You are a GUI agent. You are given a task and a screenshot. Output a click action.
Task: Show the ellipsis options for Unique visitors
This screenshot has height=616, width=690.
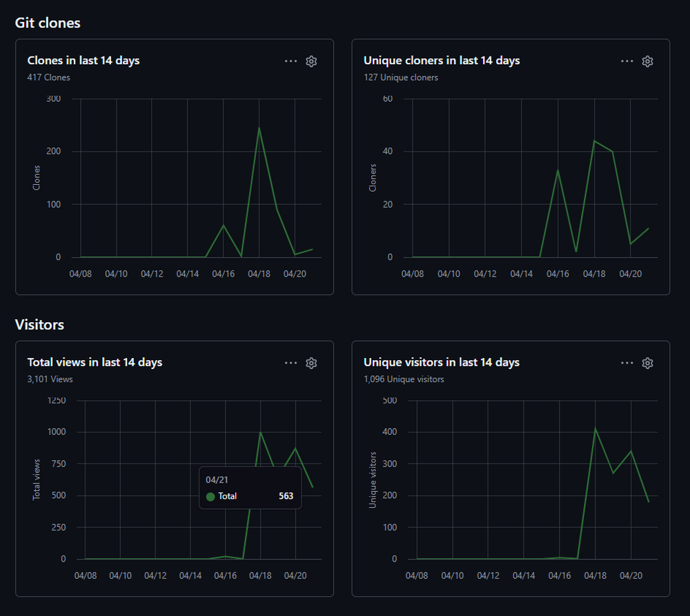[627, 363]
